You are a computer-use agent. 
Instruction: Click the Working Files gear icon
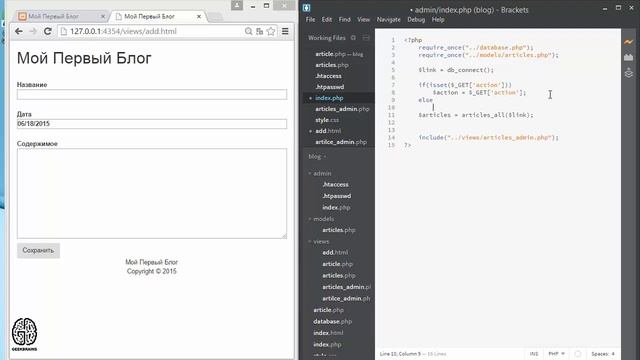pos(353,38)
